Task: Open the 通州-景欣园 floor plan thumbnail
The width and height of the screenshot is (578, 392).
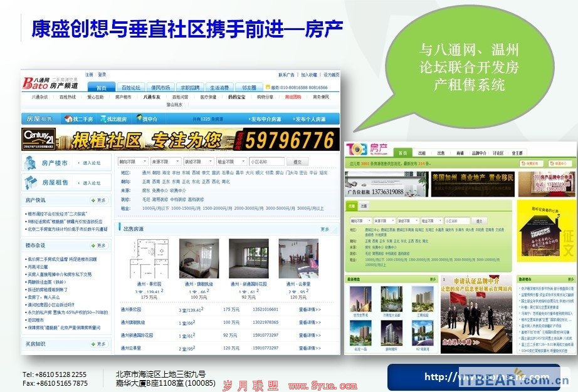Action: click(149, 259)
